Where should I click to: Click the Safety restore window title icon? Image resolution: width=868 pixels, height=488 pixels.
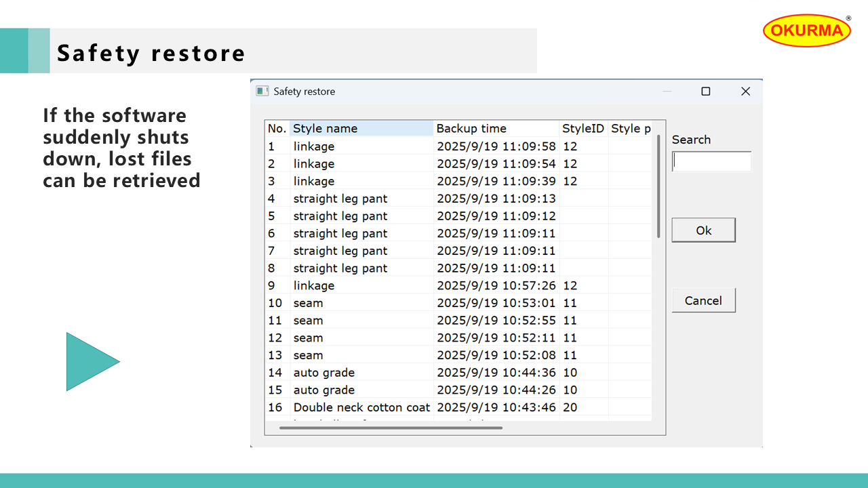click(262, 91)
